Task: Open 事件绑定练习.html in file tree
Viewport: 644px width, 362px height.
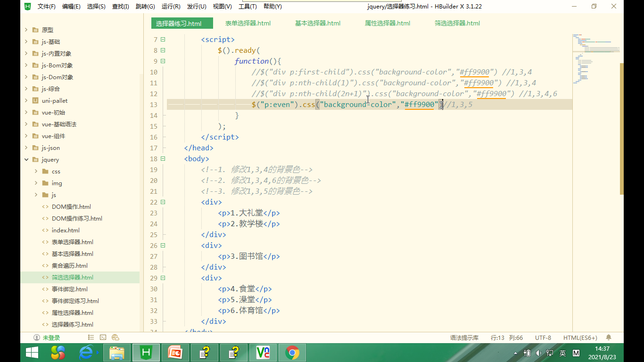Action: pyautogui.click(x=75, y=301)
